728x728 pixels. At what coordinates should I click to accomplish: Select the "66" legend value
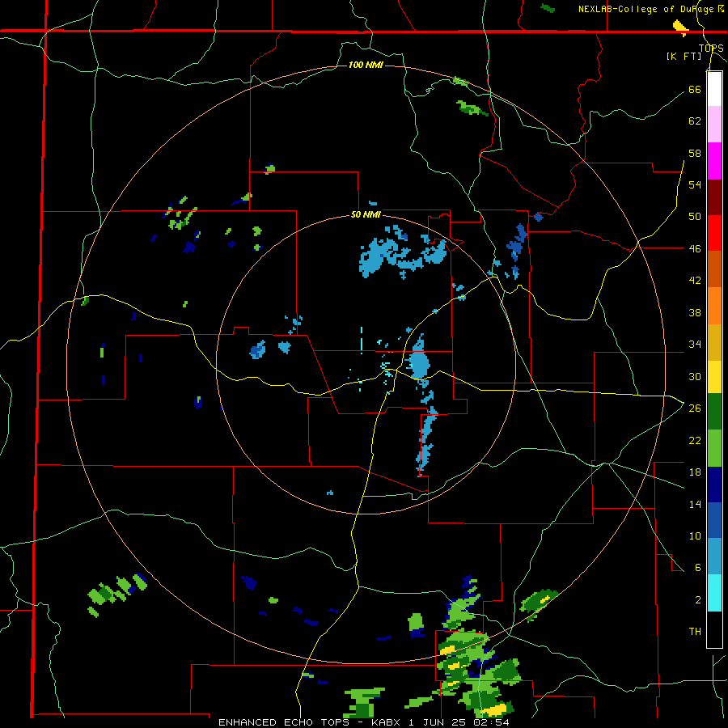click(695, 89)
